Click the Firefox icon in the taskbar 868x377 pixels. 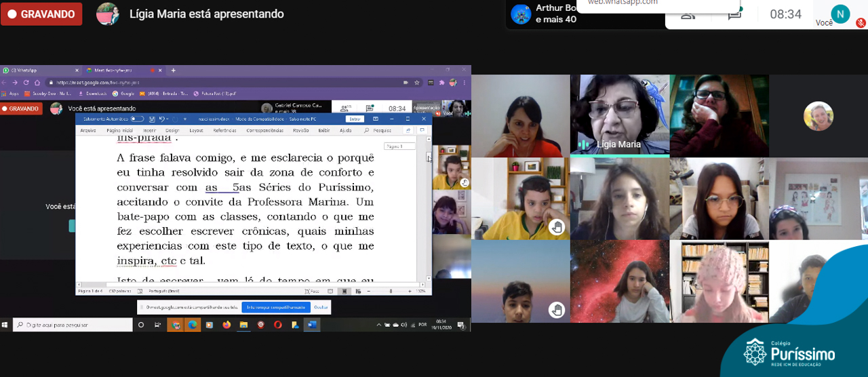click(x=226, y=325)
